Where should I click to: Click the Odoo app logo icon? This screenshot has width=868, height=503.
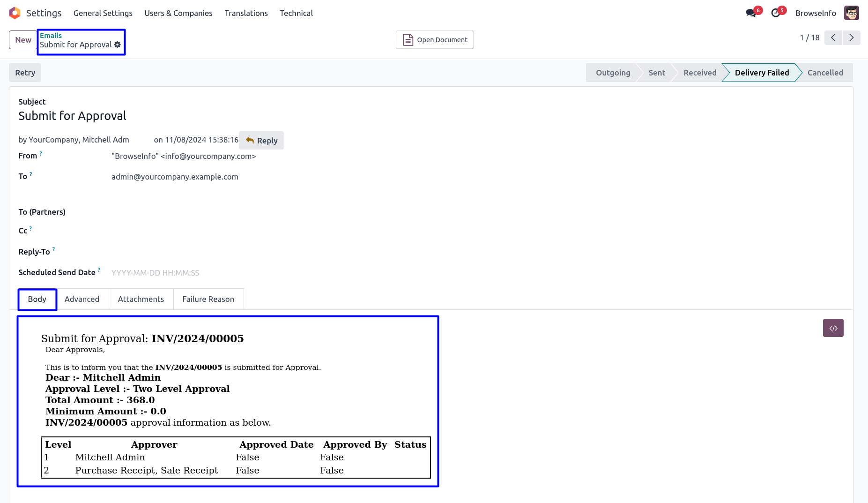coord(15,13)
